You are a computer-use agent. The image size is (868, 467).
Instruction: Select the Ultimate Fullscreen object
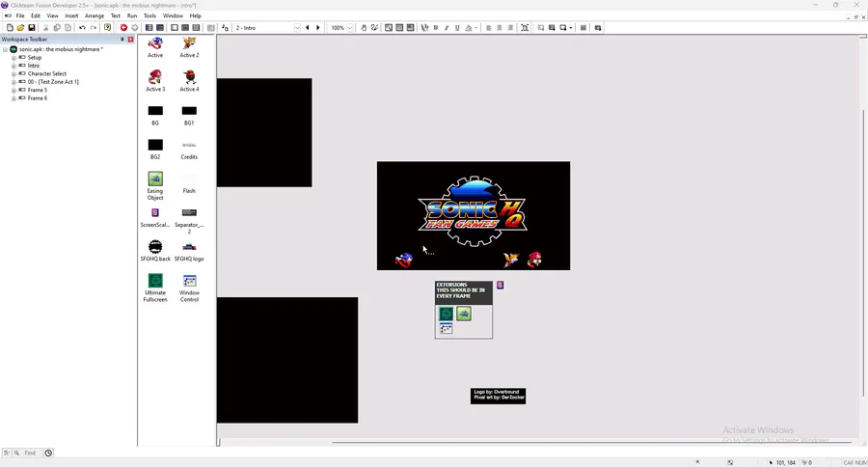(x=155, y=281)
